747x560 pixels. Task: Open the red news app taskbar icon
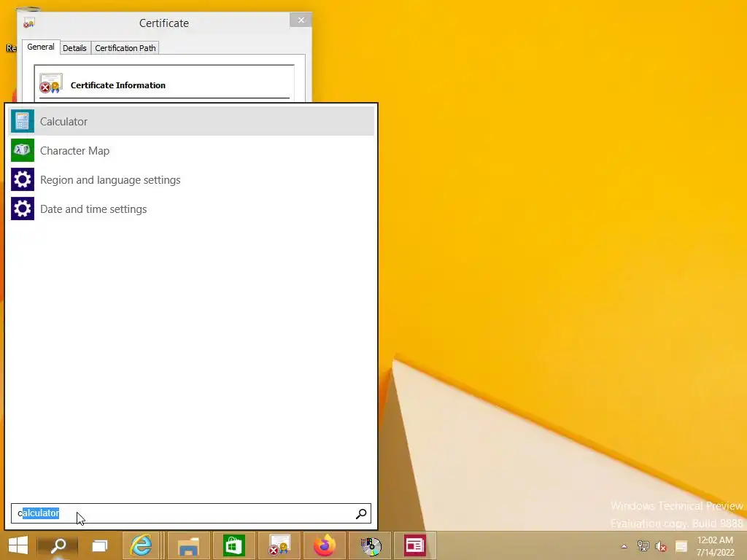[415, 545]
